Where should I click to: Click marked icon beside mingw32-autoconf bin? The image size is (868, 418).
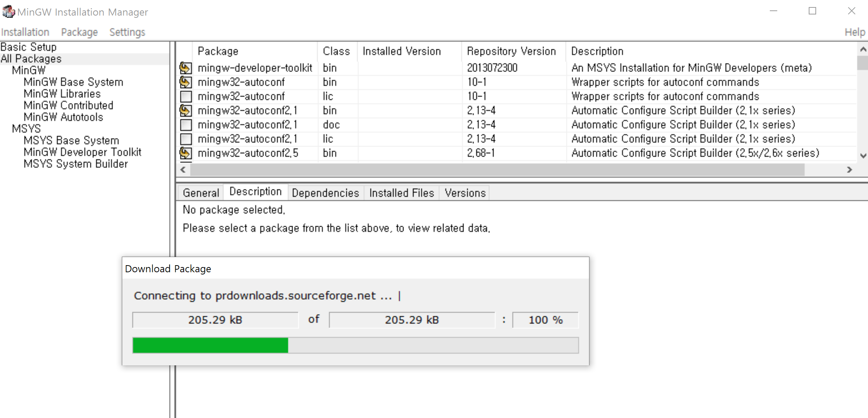[186, 82]
